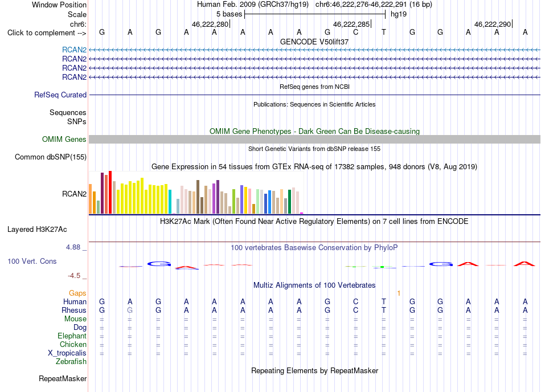
Task: Click the '5 bases' scale bar
Action: (x=315, y=14)
